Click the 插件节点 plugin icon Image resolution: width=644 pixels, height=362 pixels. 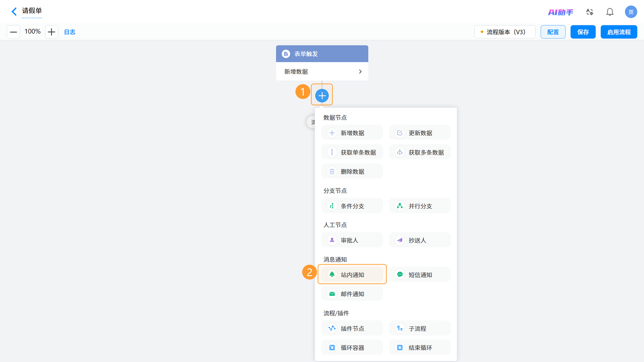coord(332,328)
